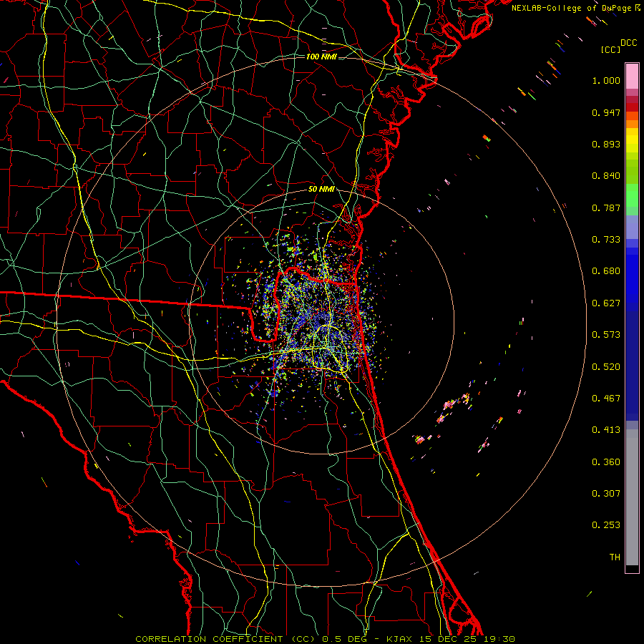Click the 0.840 legend value

(606, 176)
